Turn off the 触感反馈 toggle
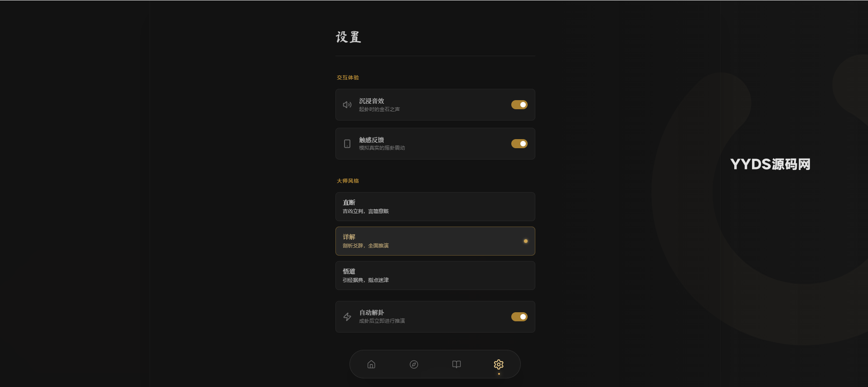This screenshot has width=868, height=387. point(519,144)
